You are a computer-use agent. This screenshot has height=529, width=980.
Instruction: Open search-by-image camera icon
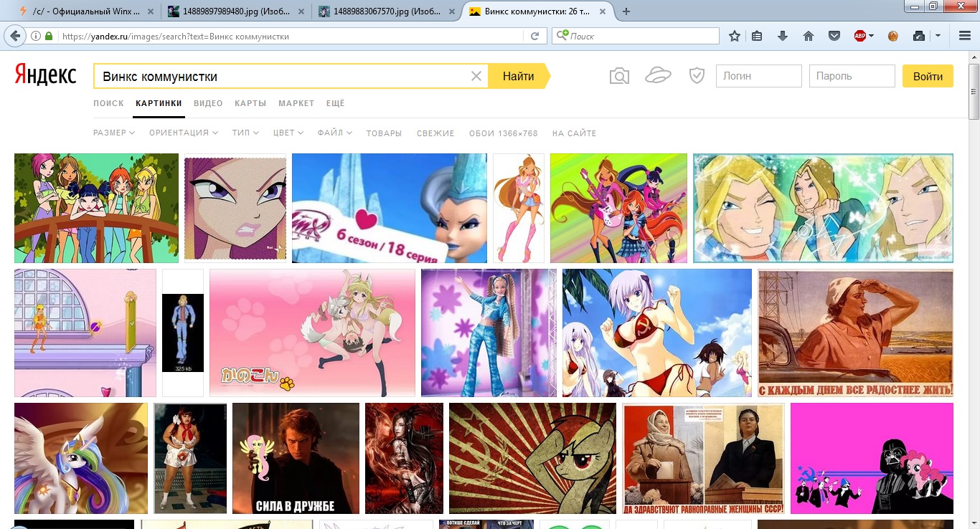pyautogui.click(x=619, y=76)
